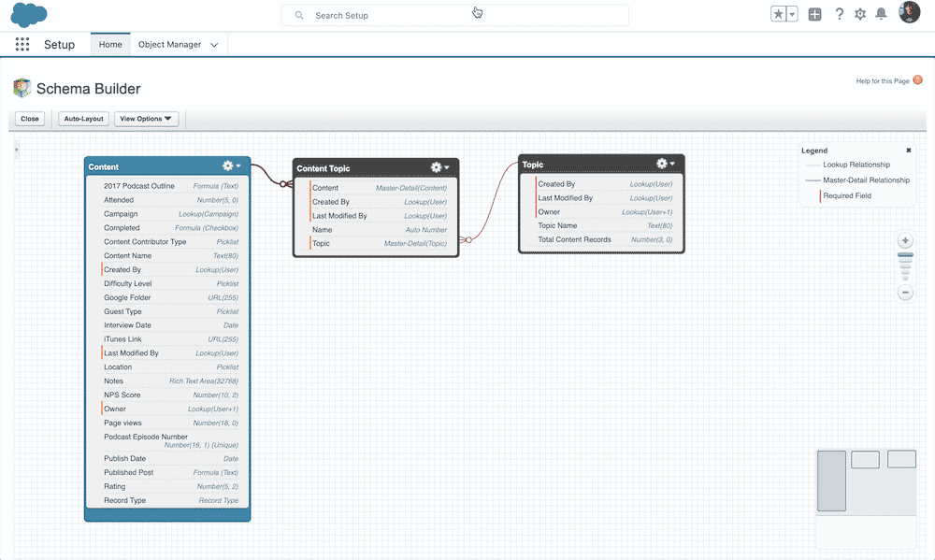935x560 pixels.
Task: Open the App Launcher grid icon
Action: [22, 45]
